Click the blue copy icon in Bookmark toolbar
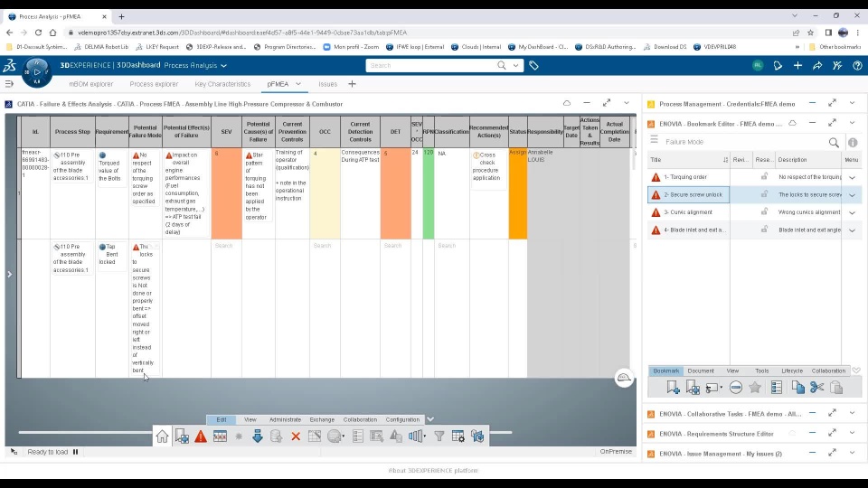Image resolution: width=868 pixels, height=488 pixels. pyautogui.click(x=797, y=388)
